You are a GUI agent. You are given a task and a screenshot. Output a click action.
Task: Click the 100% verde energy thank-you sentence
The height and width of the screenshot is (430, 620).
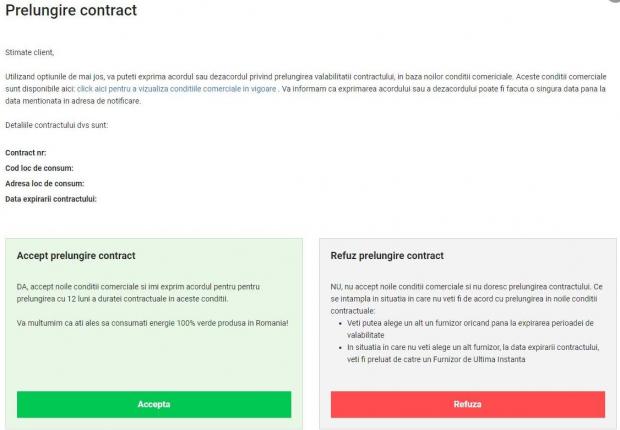click(x=152, y=323)
